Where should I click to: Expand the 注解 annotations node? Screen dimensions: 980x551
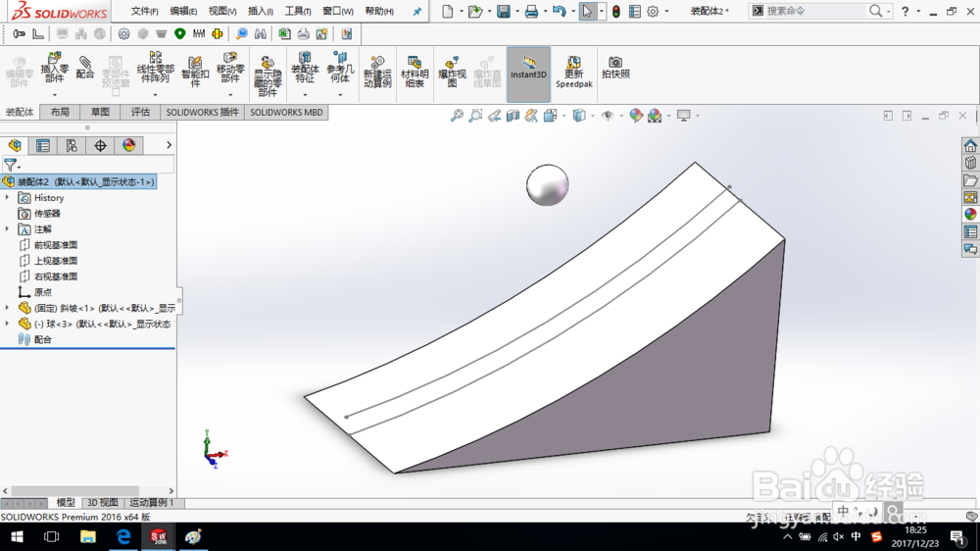point(8,228)
